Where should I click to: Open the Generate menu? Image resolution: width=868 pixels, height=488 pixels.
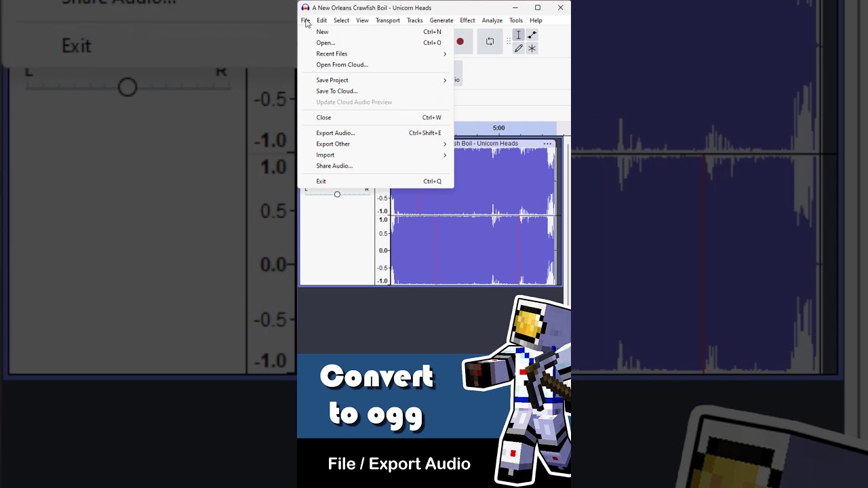[x=441, y=20]
